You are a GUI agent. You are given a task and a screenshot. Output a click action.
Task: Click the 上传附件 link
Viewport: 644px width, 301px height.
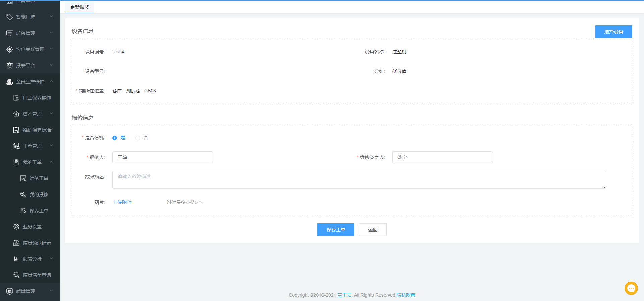[122, 202]
